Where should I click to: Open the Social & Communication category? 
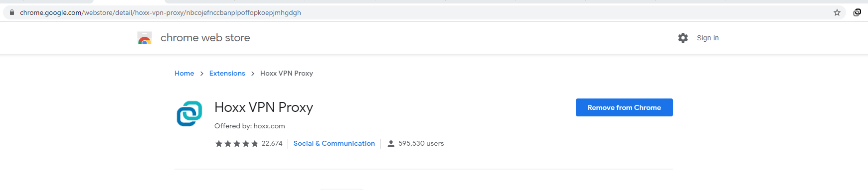[334, 143]
